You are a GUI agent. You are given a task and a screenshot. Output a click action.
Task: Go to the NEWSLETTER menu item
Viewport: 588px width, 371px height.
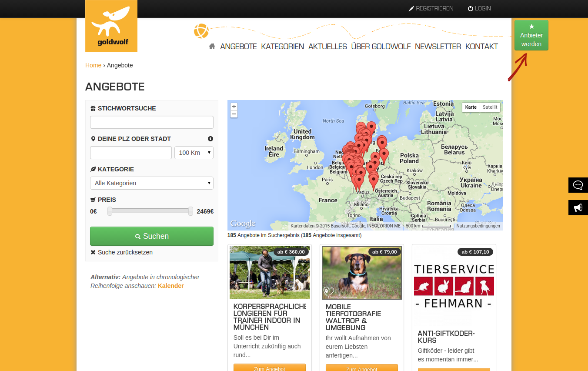(x=438, y=47)
